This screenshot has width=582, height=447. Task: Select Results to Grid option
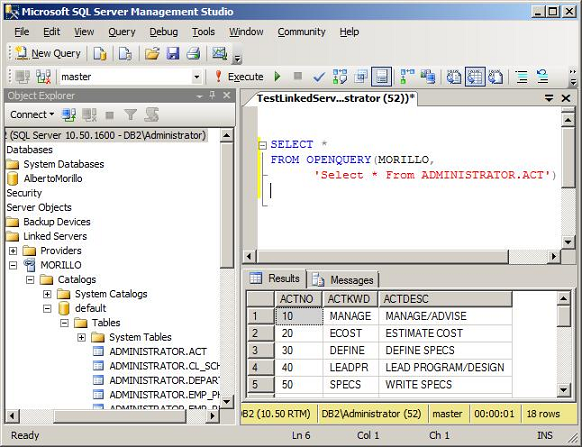click(x=475, y=77)
